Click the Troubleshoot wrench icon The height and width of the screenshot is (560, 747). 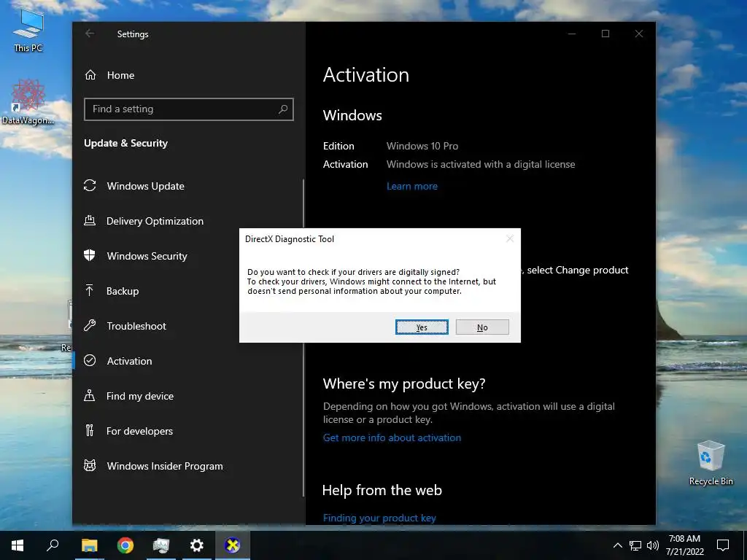pyautogui.click(x=90, y=326)
